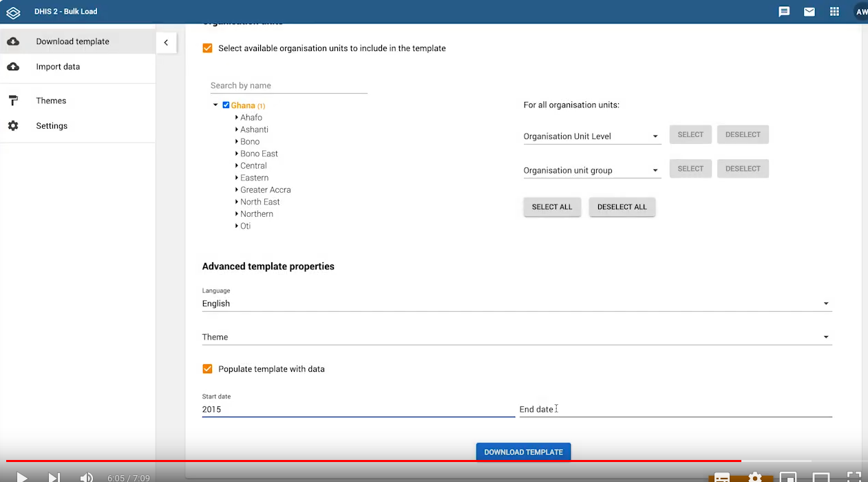This screenshot has width=868, height=482.
Task: Click the video play button
Action: (x=21, y=476)
